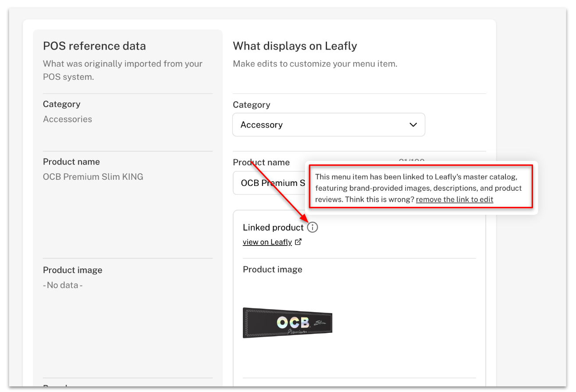Click the Product image label under Linked product
The image size is (576, 392).
[x=273, y=270]
